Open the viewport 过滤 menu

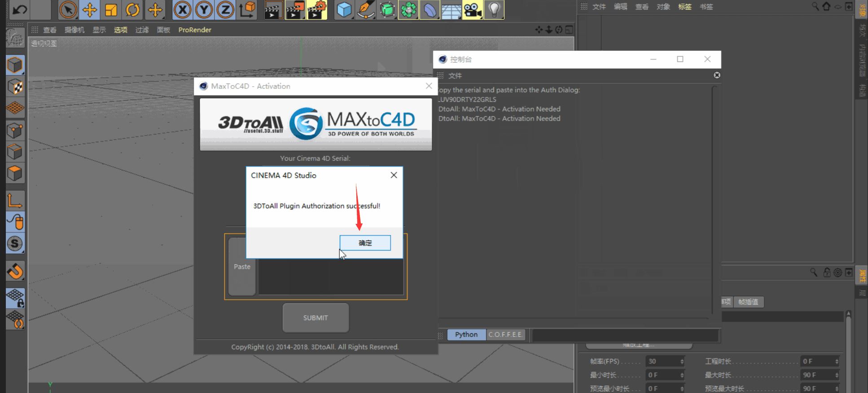click(x=142, y=30)
